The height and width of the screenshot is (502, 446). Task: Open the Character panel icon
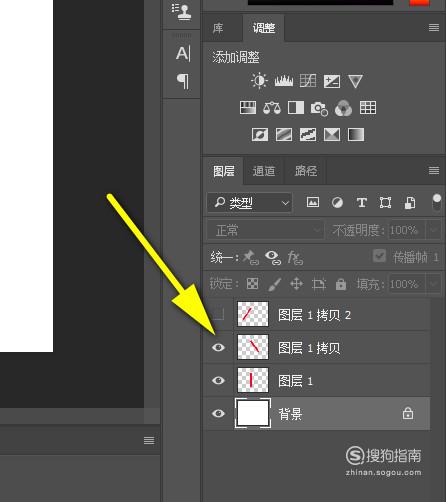coord(183,53)
